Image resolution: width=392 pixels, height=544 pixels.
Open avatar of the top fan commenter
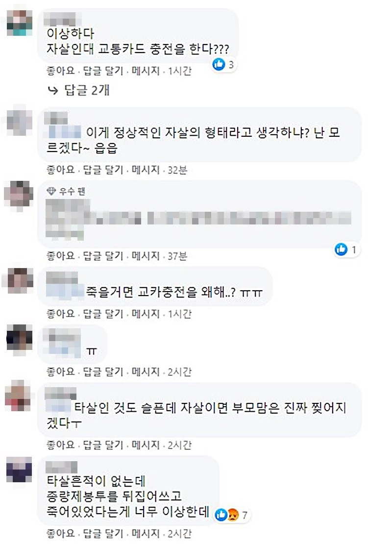pos(19,195)
